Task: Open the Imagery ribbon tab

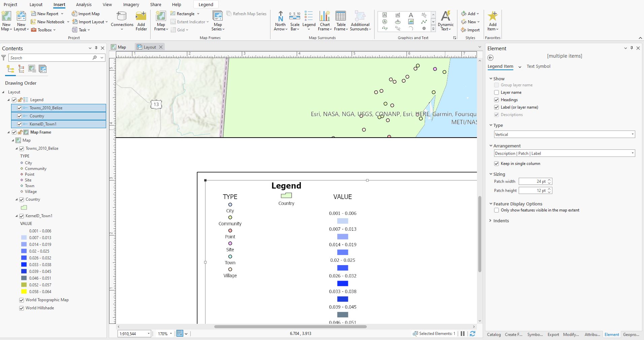Action: pyautogui.click(x=130, y=4)
